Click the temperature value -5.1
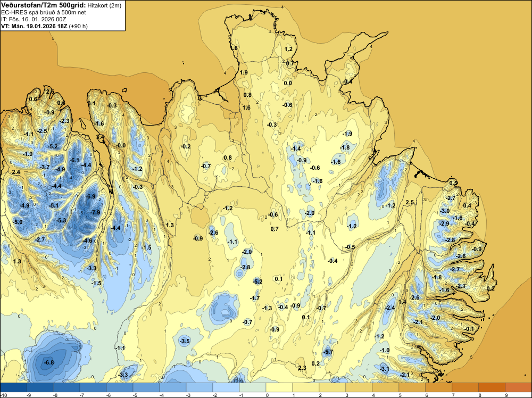Viewport: 532px width, 398px height. point(54,205)
